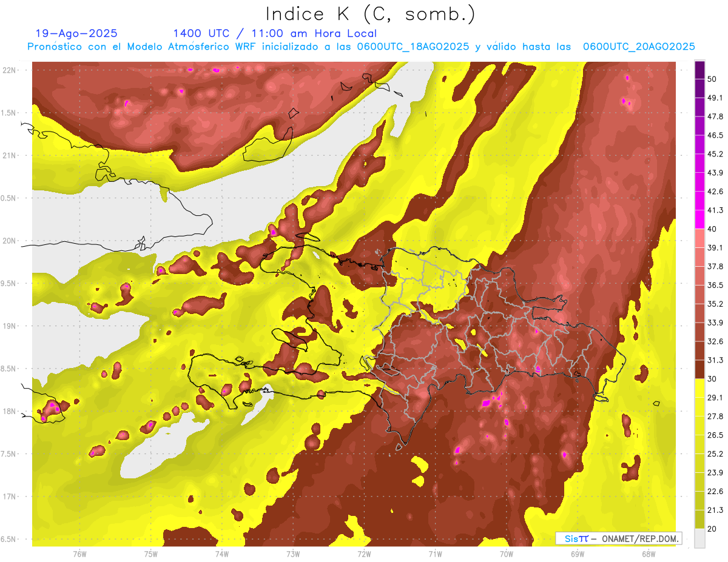
Task: Click the WRF forecast initialization description line
Action: 361,47
